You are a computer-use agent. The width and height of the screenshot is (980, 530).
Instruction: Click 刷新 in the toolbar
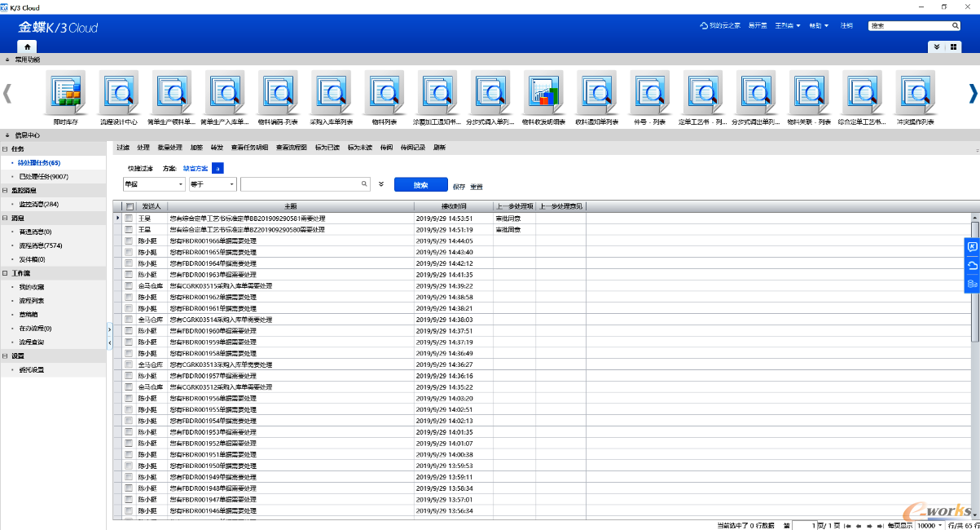(x=439, y=148)
